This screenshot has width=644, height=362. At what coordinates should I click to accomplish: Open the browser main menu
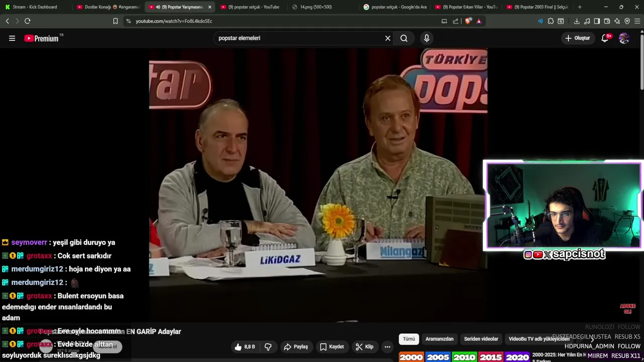[637, 21]
